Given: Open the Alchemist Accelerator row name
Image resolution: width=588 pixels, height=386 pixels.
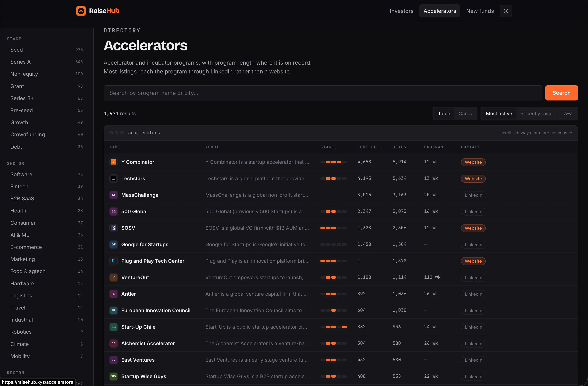Looking at the screenshot, I should coord(148,343).
